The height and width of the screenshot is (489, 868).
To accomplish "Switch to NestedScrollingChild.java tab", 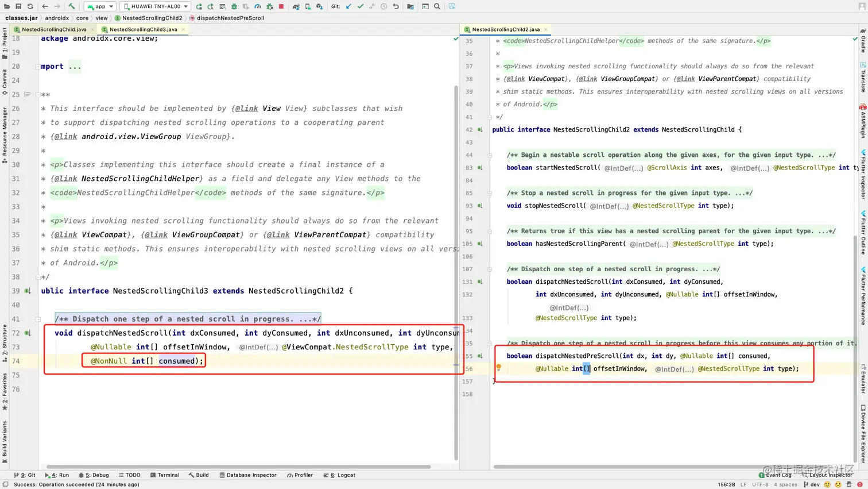I will [x=54, y=29].
